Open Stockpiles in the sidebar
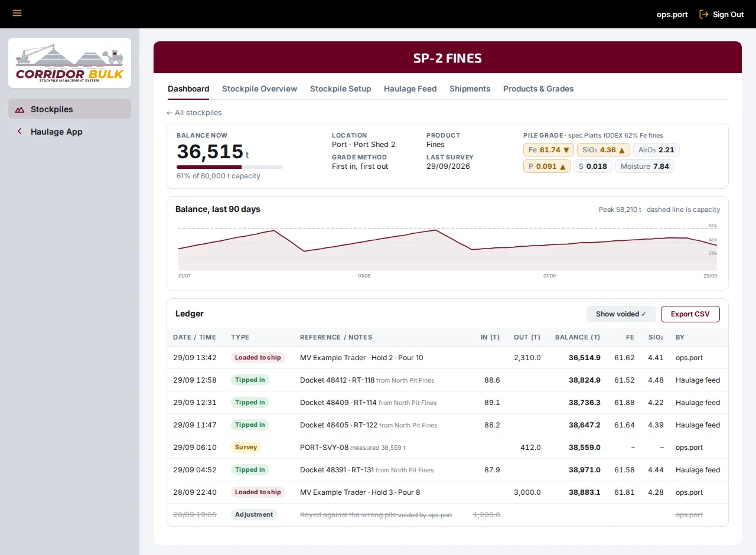 tap(70, 109)
